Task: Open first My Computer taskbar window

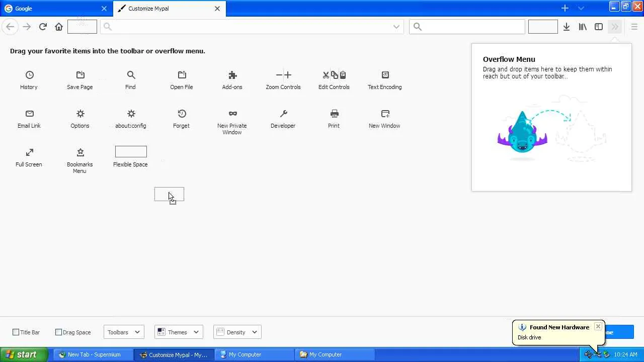Action: pos(254,354)
